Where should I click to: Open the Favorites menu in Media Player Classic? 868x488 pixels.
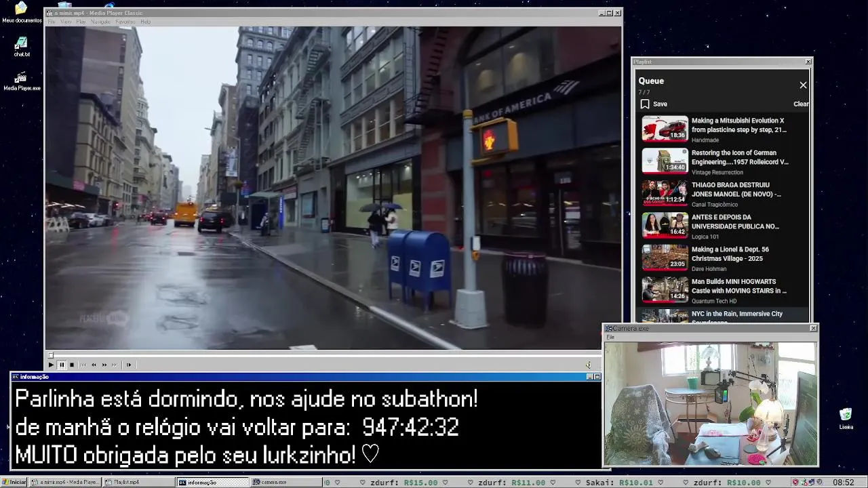(x=125, y=22)
